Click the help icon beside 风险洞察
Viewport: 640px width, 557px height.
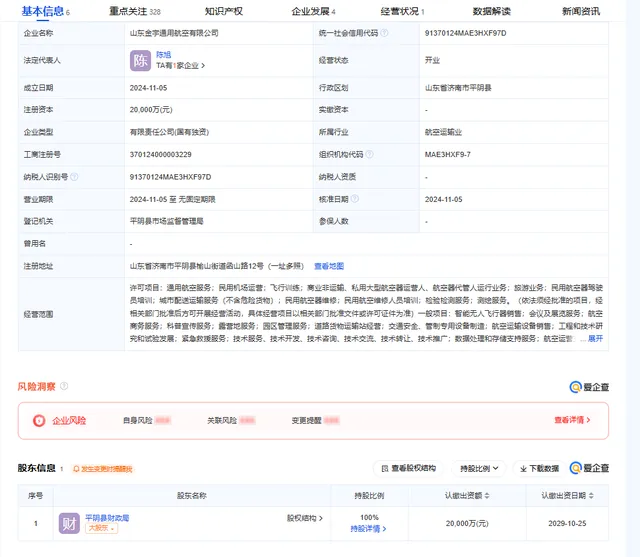pos(66,386)
